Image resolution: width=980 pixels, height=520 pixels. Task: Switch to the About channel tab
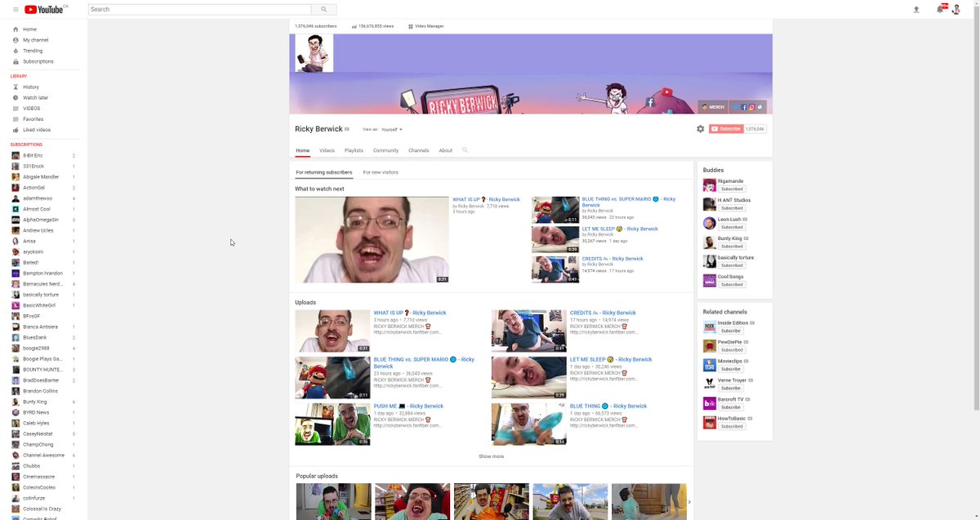point(445,150)
